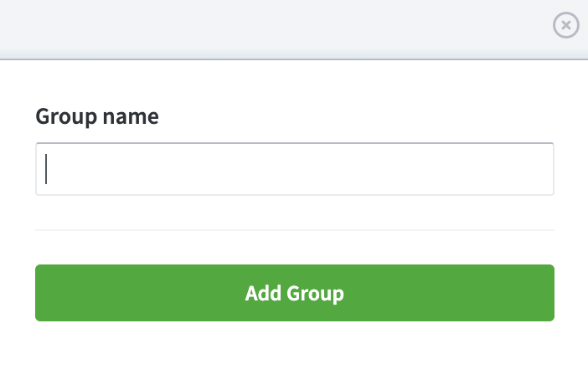This screenshot has height=390, width=588.
Task: Click the circled X icon in header
Action: pyautogui.click(x=566, y=25)
